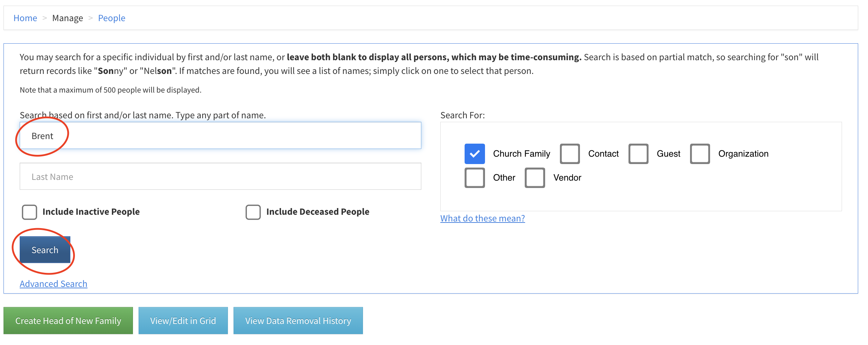
Task: Focus the Last Name input field
Action: (220, 176)
